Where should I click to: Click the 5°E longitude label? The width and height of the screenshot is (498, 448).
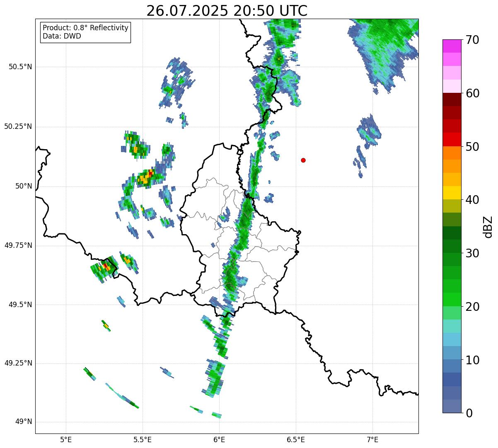(x=66, y=440)
